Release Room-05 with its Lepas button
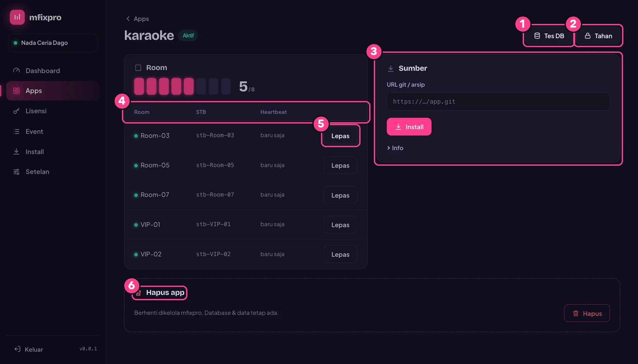Image resolution: width=638 pixels, height=364 pixels. coord(340,165)
